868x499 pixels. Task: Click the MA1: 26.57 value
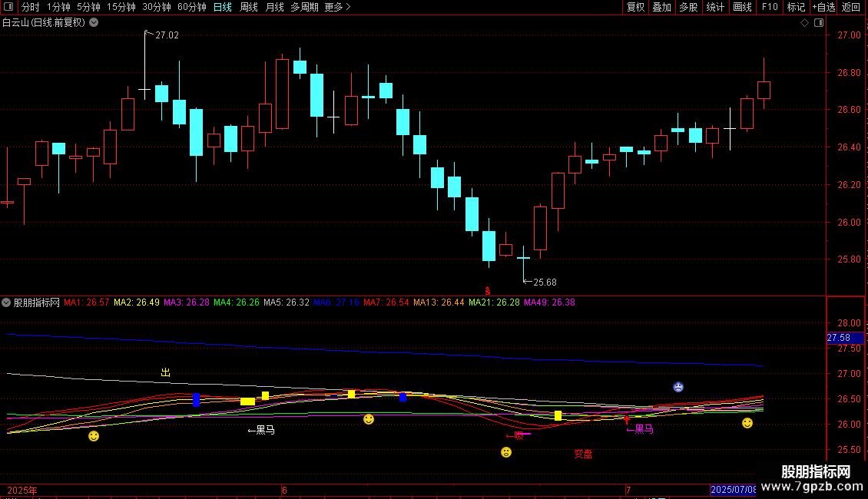click(x=86, y=302)
